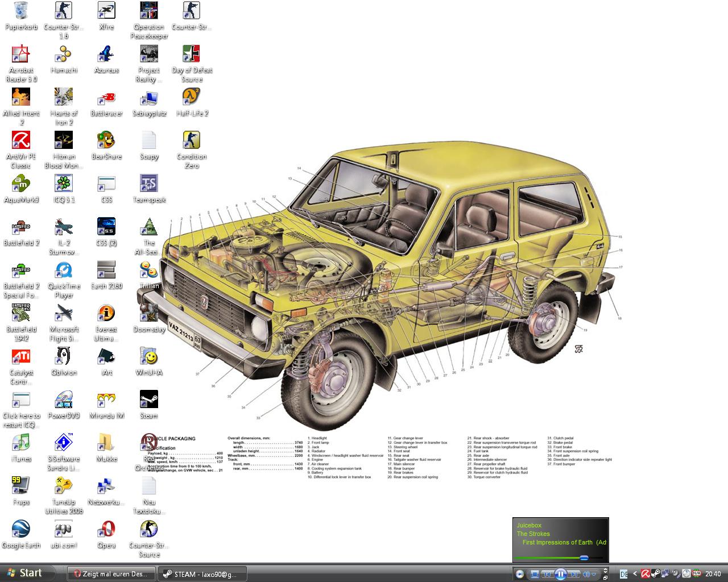
Task: Open the taskbar clock showing 20:40
Action: coord(713,574)
